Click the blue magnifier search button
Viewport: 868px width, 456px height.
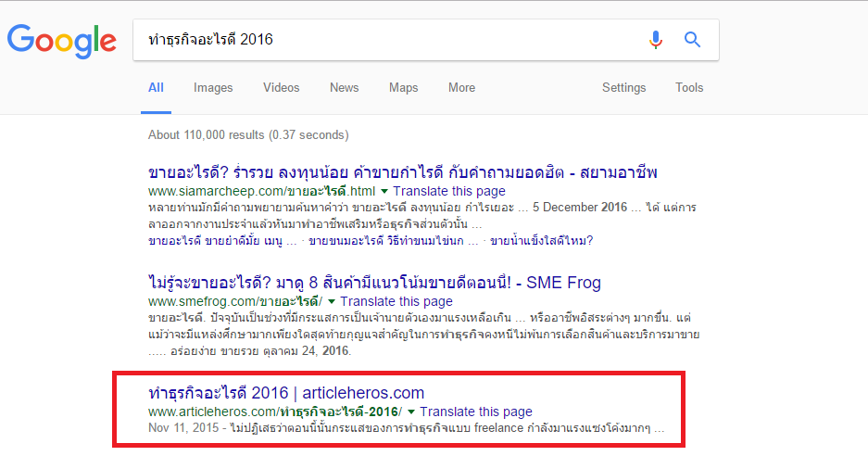point(692,40)
